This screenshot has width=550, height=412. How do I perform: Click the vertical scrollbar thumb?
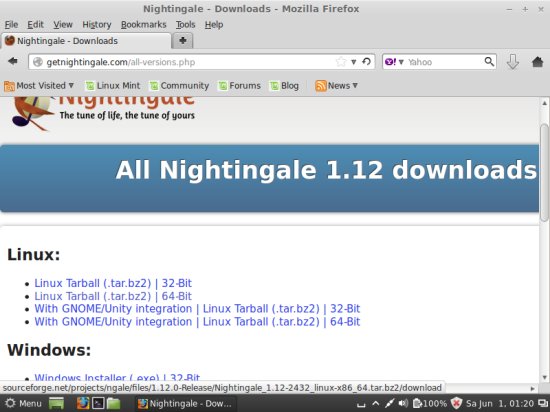pyautogui.click(x=544, y=173)
